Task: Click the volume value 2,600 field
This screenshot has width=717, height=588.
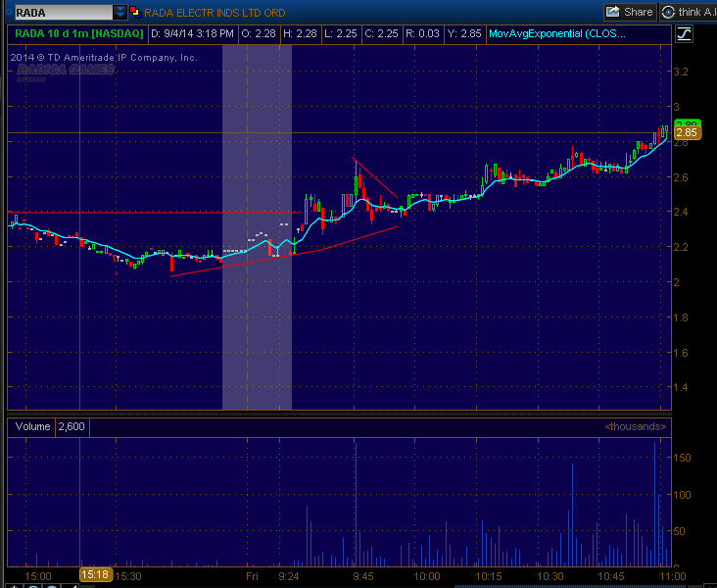Action: point(72,426)
